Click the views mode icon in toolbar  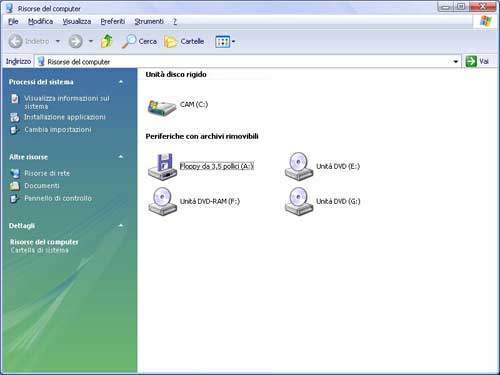(x=222, y=42)
